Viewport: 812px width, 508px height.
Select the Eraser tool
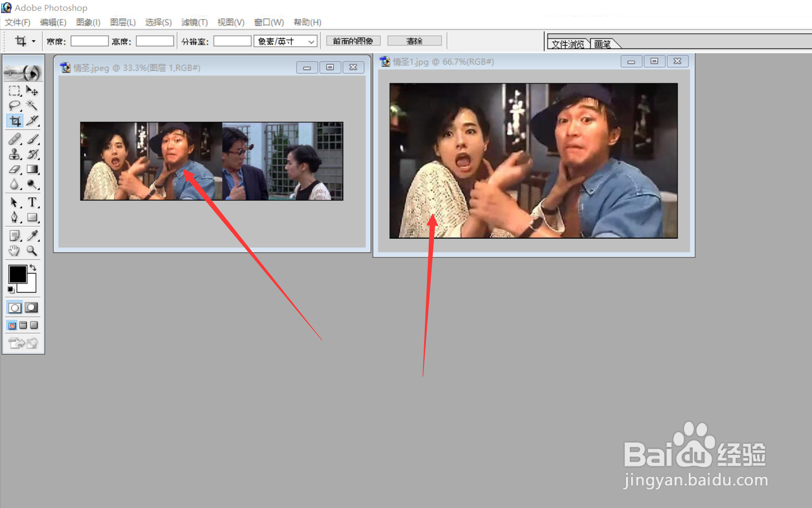pos(15,170)
